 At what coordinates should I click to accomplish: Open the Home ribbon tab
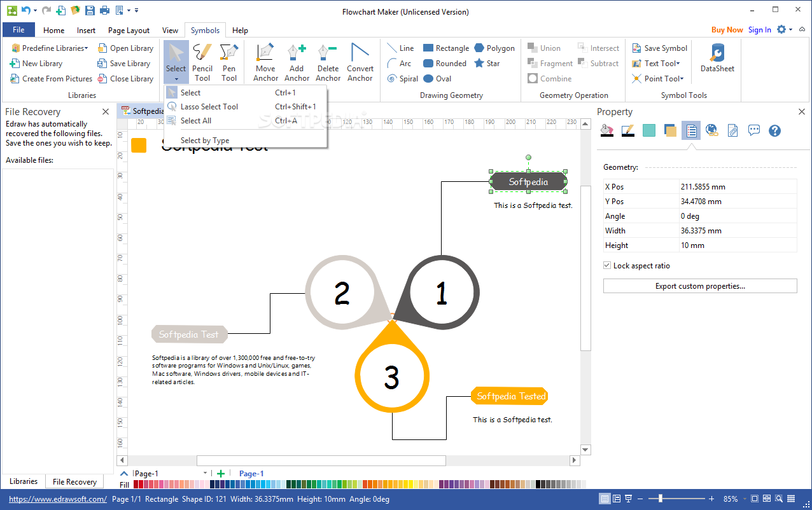[x=53, y=30]
